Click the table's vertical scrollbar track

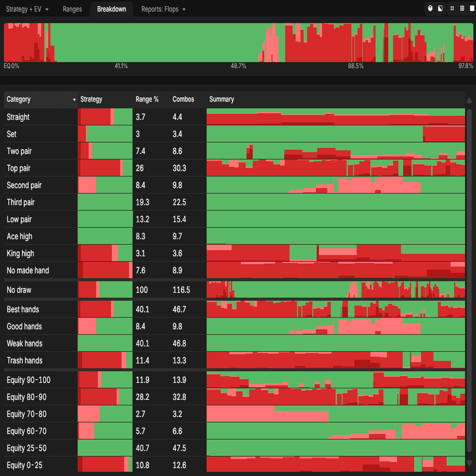(x=469, y=282)
